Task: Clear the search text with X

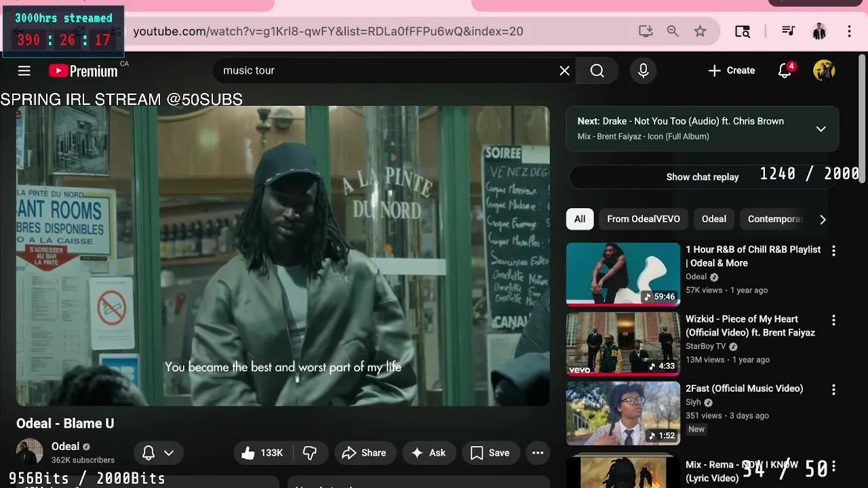Action: [564, 70]
